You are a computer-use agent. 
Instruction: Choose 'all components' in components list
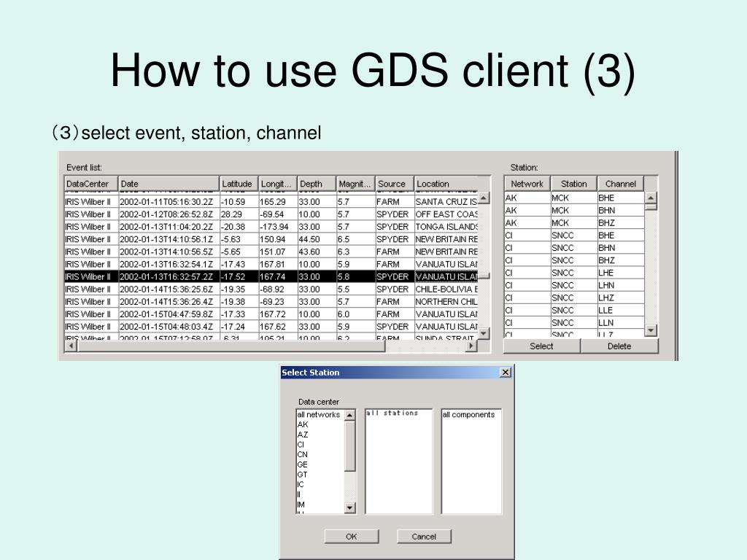(x=469, y=414)
